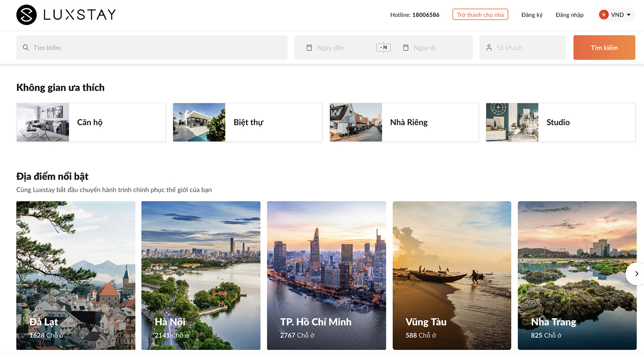The height and width of the screenshot is (356, 644).
Task: Select the Nhà Riêng category label
Action: point(409,122)
